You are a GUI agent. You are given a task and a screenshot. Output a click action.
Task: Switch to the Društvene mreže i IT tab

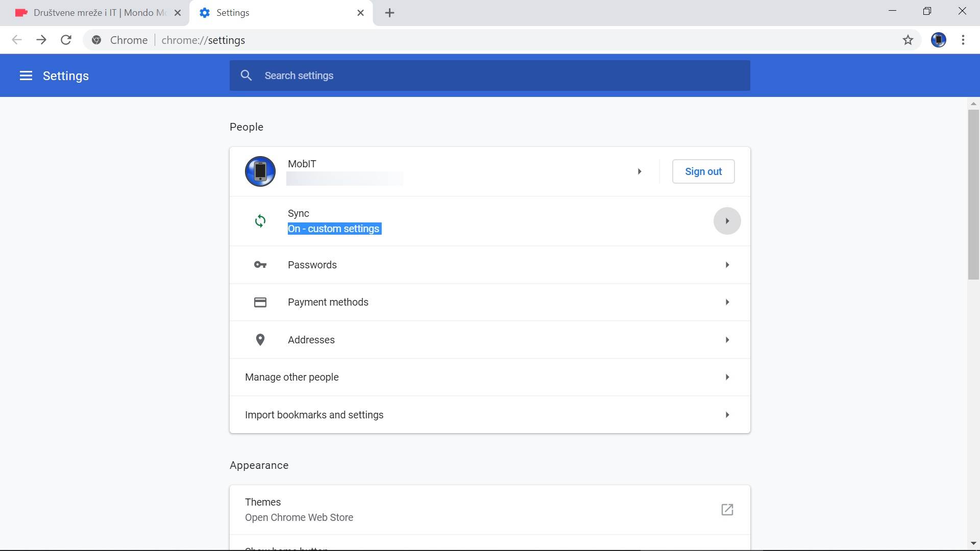tap(94, 13)
